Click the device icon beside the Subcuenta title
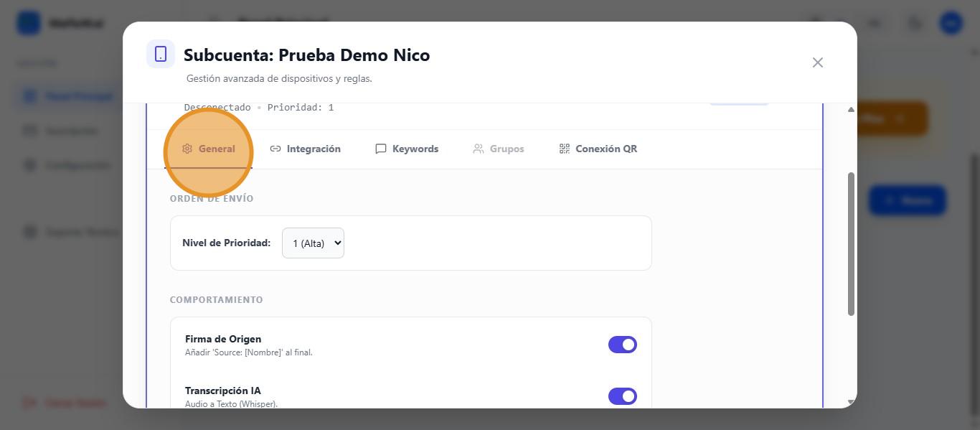The image size is (980, 430). tap(161, 55)
